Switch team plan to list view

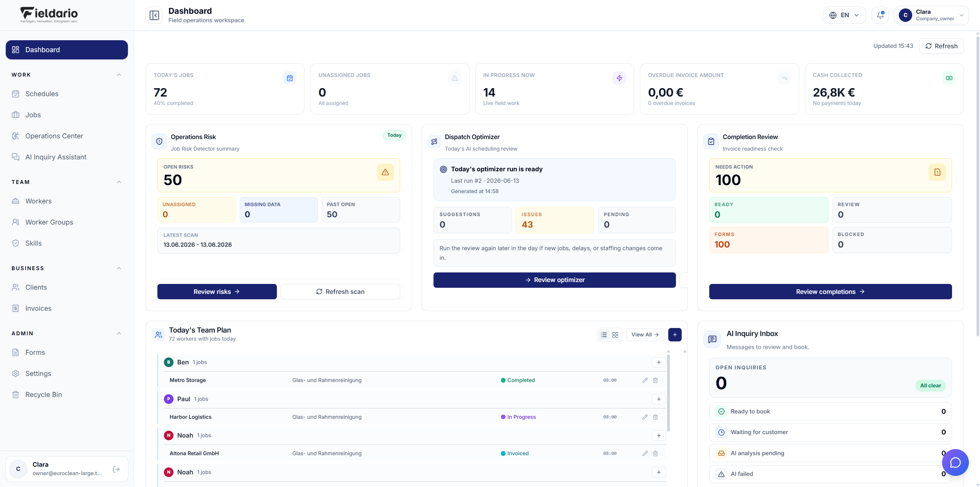(604, 335)
